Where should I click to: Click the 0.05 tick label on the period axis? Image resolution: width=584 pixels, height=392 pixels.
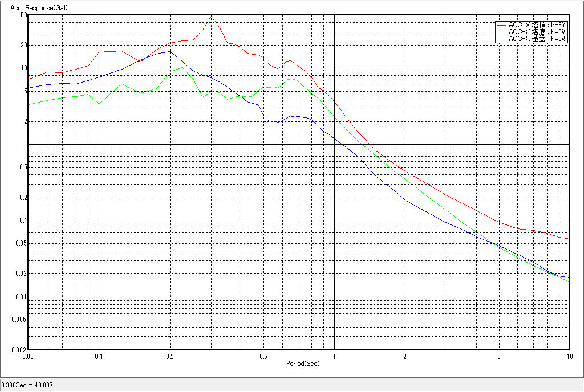[29, 356]
